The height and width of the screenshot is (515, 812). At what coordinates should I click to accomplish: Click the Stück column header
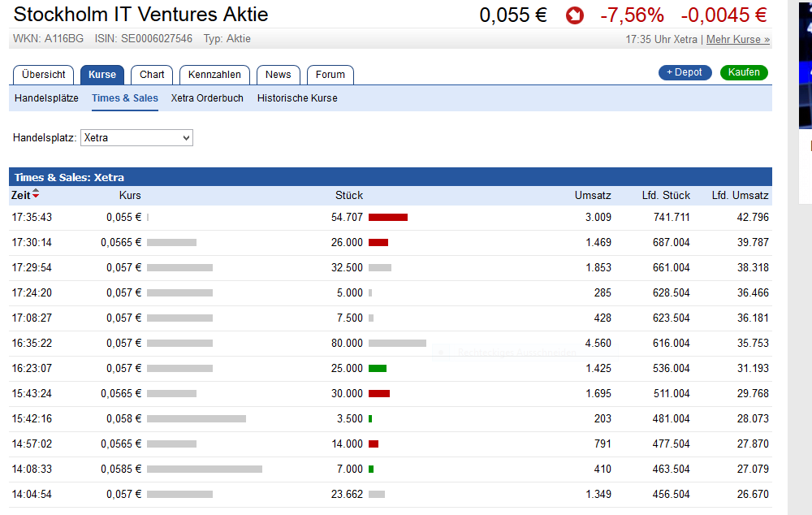[x=349, y=196]
